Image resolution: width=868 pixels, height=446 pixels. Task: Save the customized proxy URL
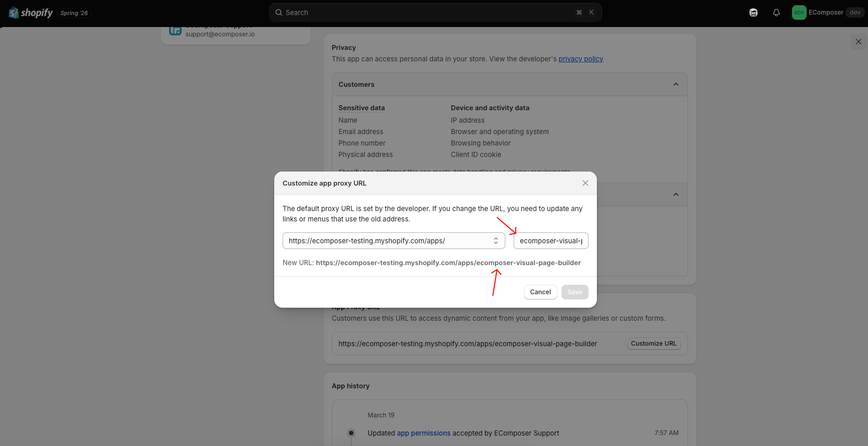point(575,292)
